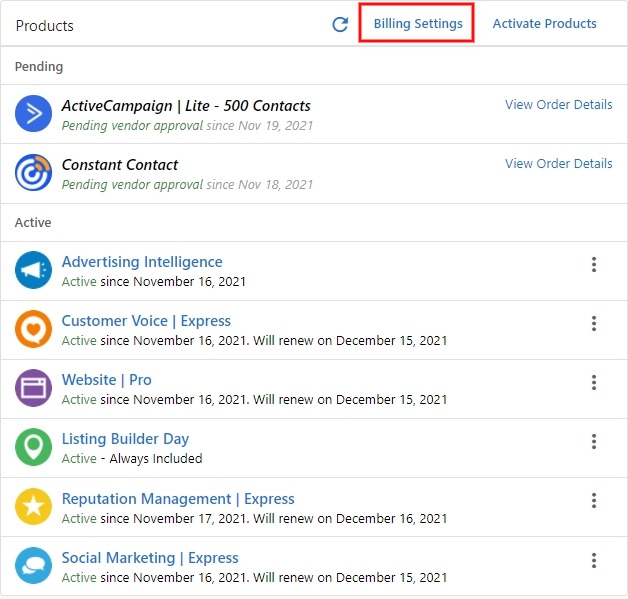Viewport: 628px width, 599px height.
Task: Click 'Active since November 16, 2021' under Advertising Intelligence
Action: click(154, 281)
